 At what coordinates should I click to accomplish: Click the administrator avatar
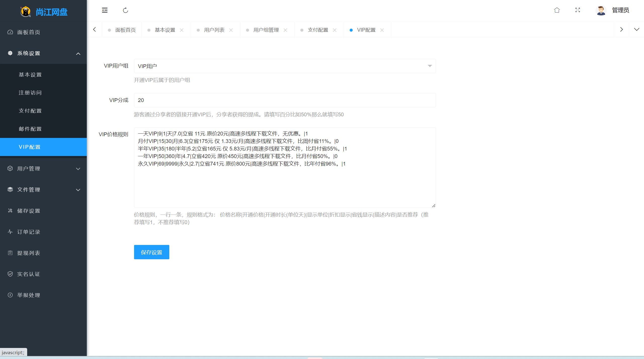click(x=601, y=10)
